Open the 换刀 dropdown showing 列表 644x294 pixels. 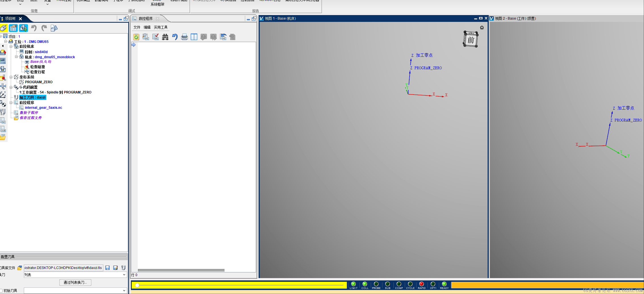[x=75, y=275]
